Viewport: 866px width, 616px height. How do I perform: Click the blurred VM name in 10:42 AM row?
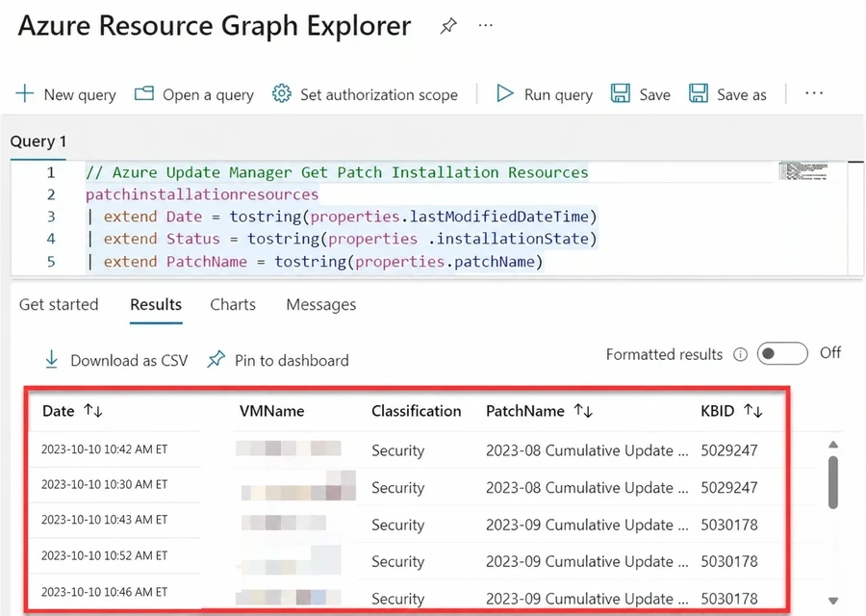[289, 449]
